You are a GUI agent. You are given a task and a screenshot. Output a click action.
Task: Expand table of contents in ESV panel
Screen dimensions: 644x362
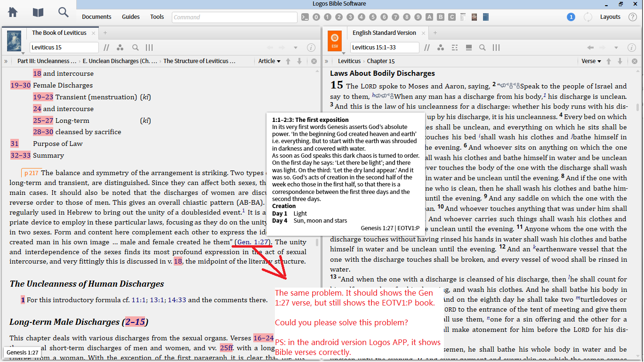[x=326, y=61]
